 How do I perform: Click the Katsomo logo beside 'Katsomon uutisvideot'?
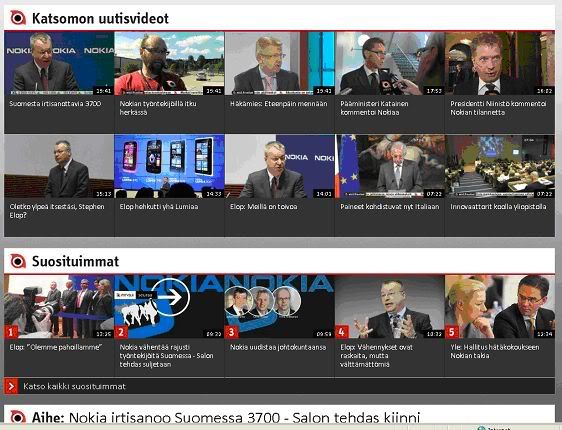click(18, 18)
